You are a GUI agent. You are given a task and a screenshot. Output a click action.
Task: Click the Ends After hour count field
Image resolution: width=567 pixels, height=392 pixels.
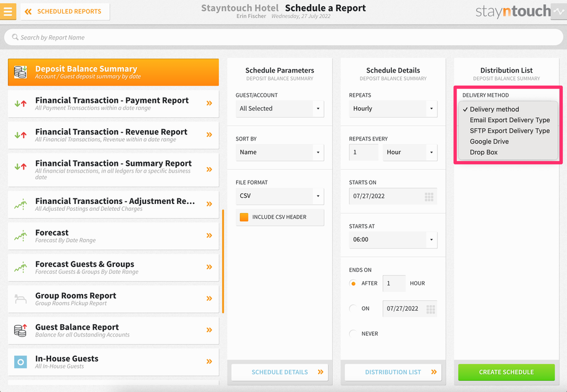point(394,283)
